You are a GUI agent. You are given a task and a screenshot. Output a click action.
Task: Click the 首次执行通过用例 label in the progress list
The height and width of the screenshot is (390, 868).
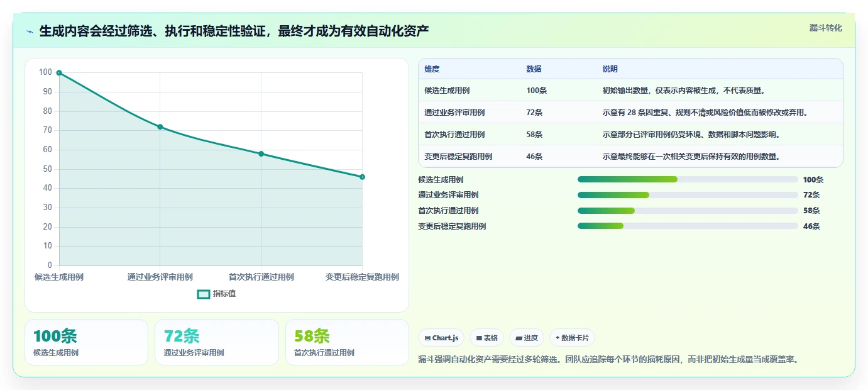click(x=448, y=211)
